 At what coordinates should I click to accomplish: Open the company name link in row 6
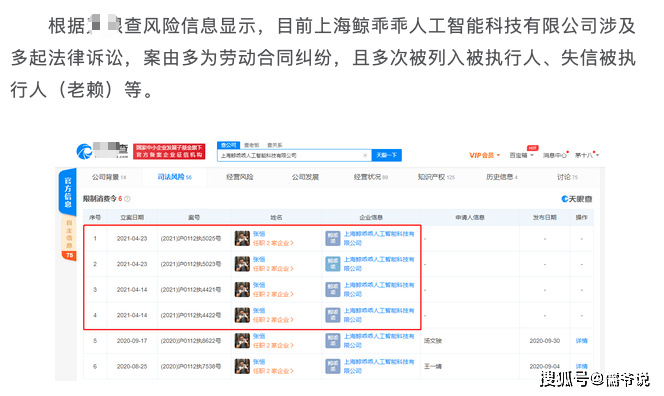[x=379, y=366]
